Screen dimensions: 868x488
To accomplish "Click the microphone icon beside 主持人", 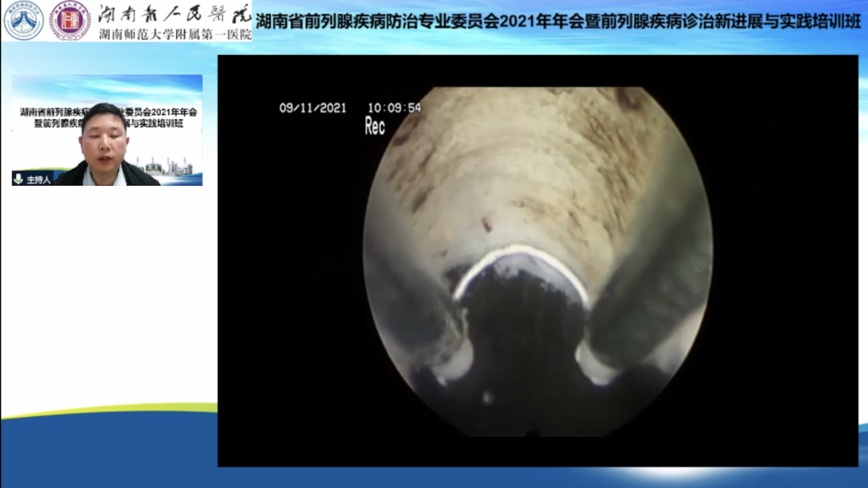I will click(18, 179).
